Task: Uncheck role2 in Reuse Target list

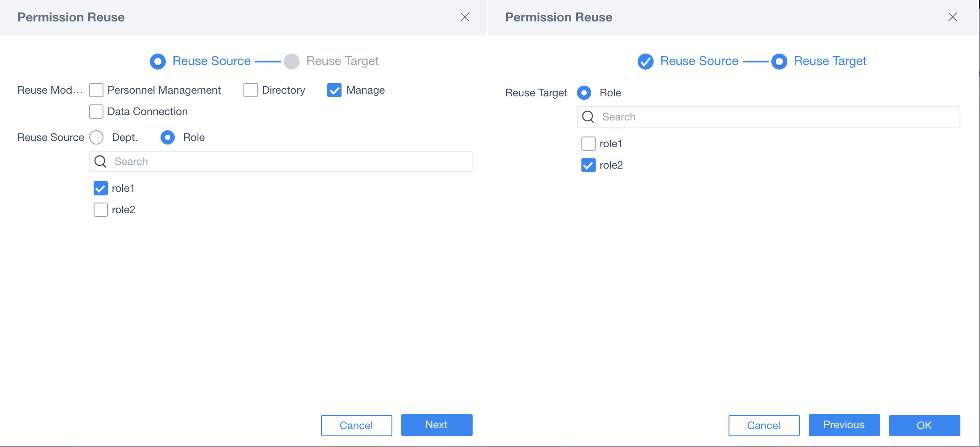Action: tap(589, 165)
